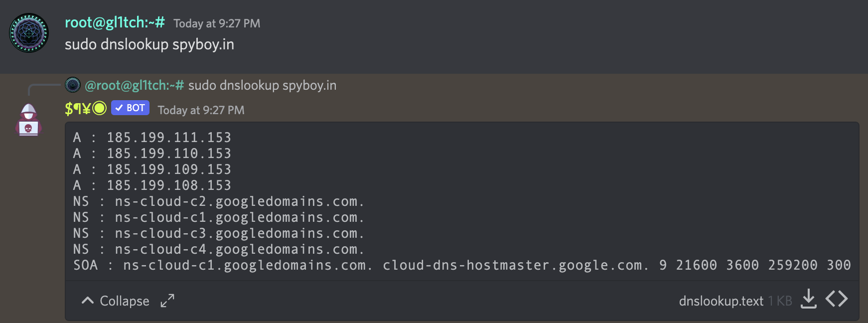Viewport: 868px width, 323px height.
Task: Click the first message's 9:27 PM timestamp
Action: [x=217, y=23]
